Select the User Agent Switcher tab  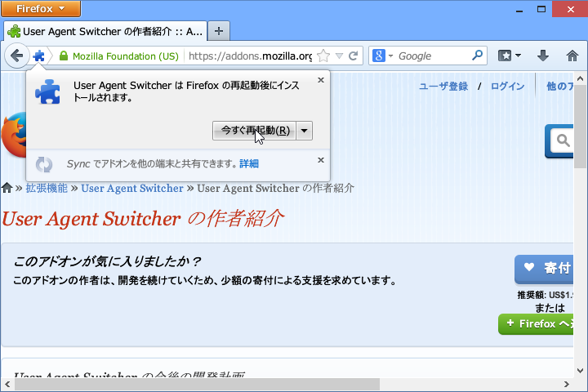click(x=105, y=31)
